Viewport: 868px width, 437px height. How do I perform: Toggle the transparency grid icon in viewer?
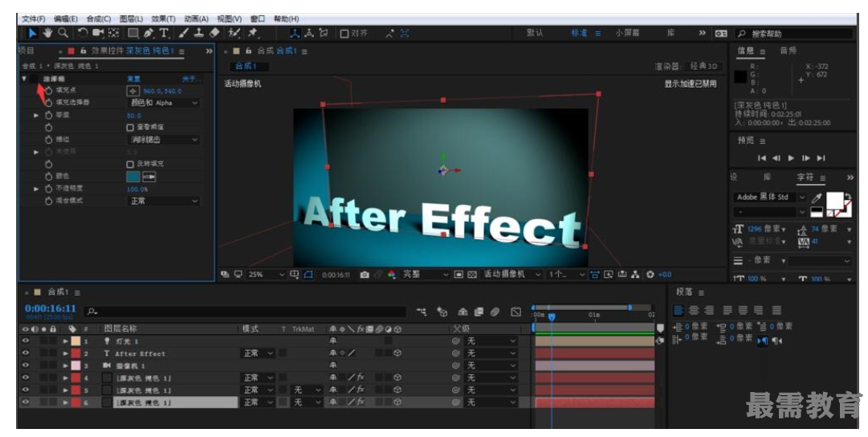(472, 275)
